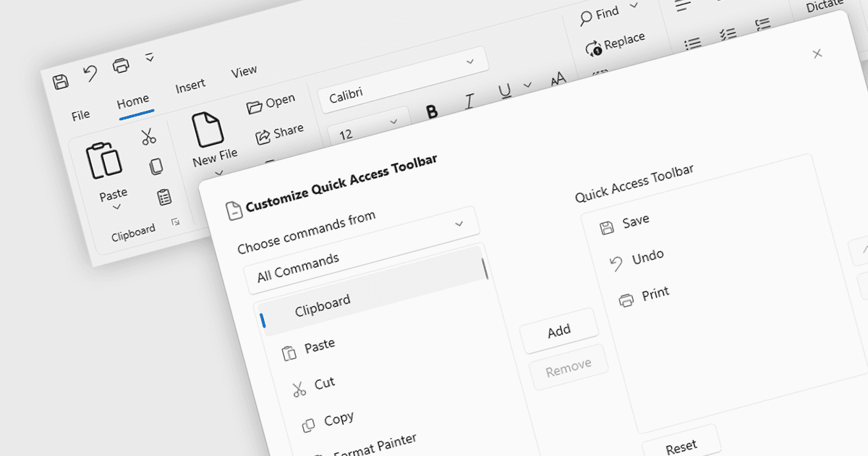The width and height of the screenshot is (868, 456).
Task: Click the change case AA icon
Action: tap(558, 78)
